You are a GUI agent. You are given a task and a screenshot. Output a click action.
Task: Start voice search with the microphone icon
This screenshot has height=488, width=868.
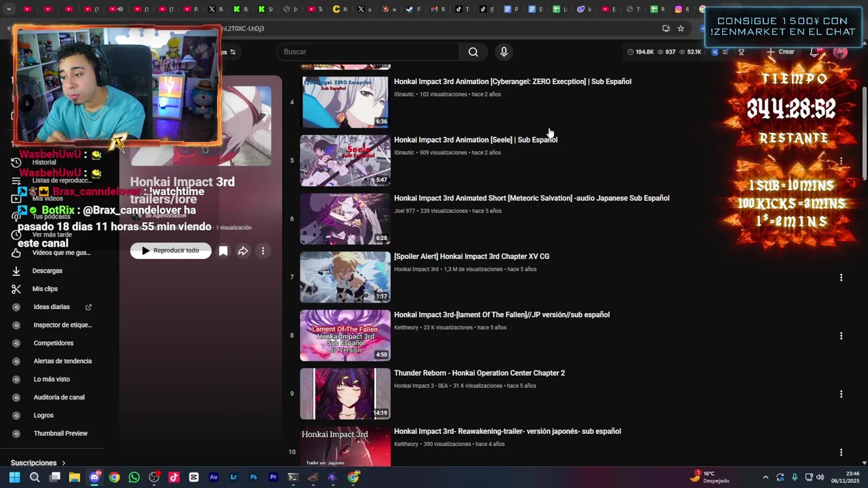click(504, 52)
